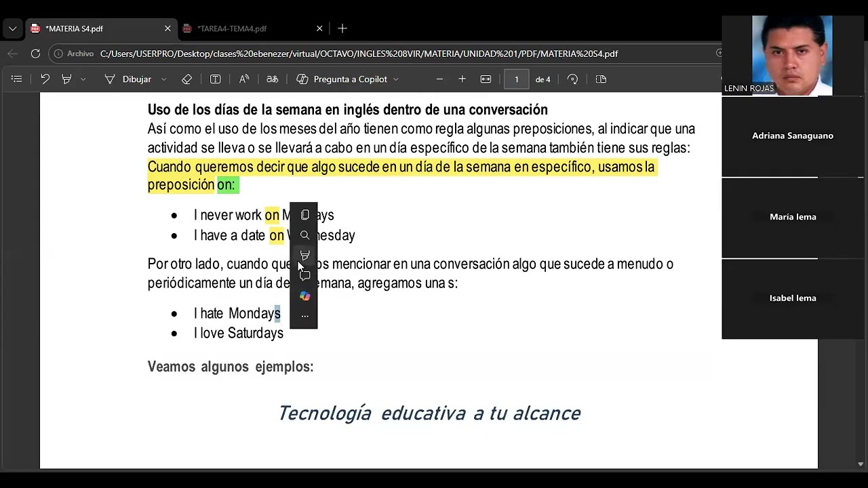Close the TAREA4-TEMA4.pdf tab
868x488 pixels.
tap(319, 28)
